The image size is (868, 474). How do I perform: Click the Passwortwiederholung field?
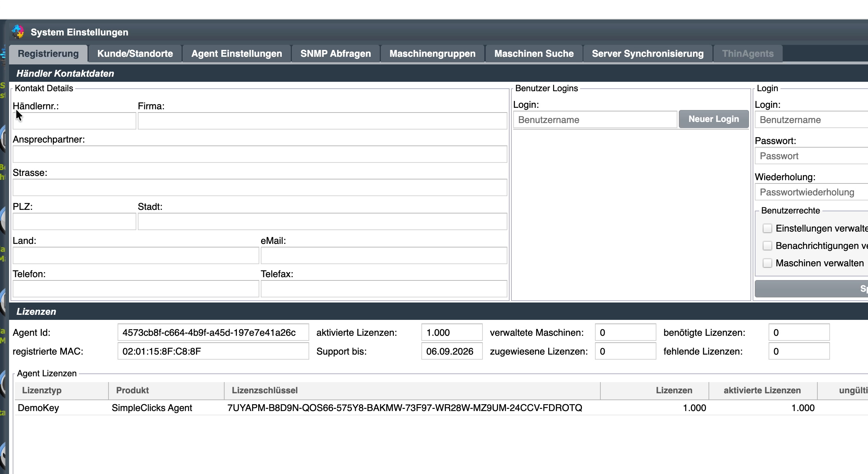(812, 192)
